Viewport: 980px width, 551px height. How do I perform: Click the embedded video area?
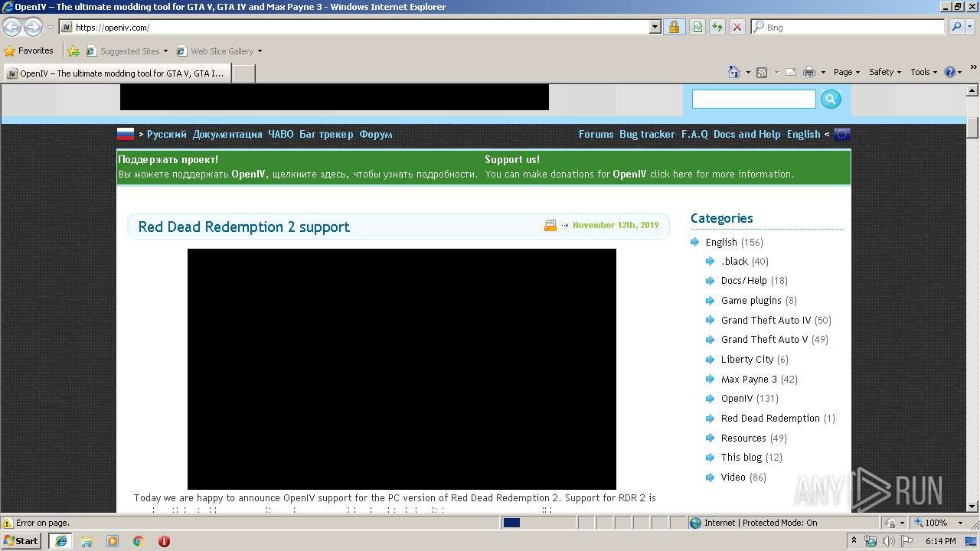pos(402,369)
